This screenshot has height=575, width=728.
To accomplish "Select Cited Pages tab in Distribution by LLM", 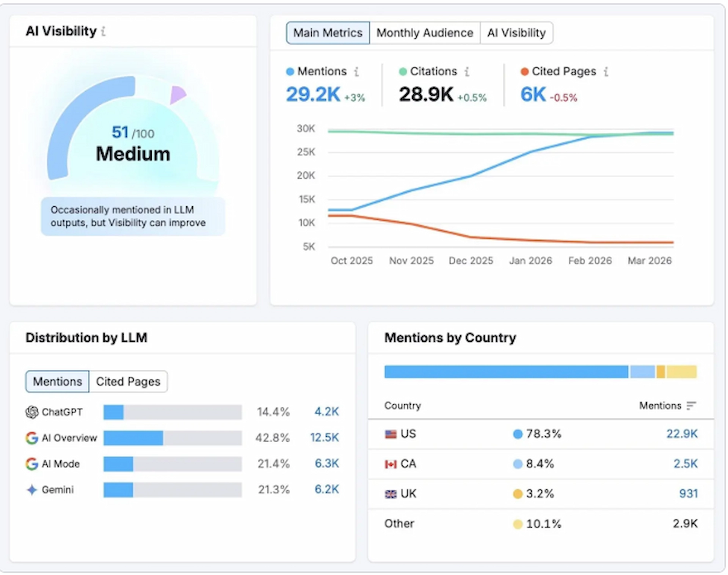I will (x=128, y=382).
